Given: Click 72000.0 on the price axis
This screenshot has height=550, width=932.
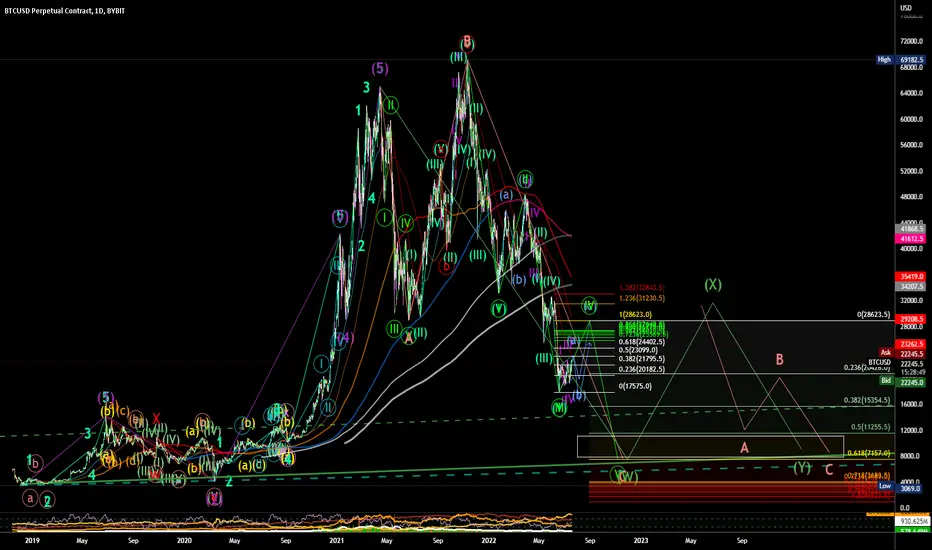Looking at the screenshot, I should pos(912,42).
